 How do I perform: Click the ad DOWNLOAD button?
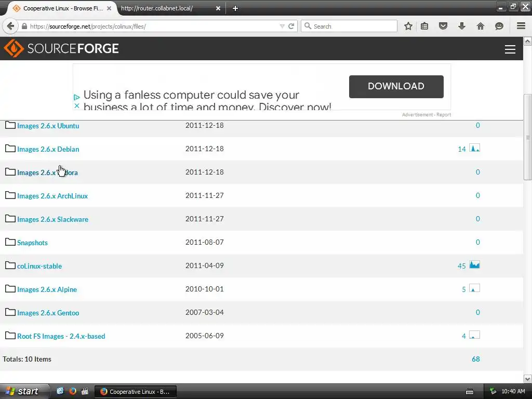coord(396,87)
